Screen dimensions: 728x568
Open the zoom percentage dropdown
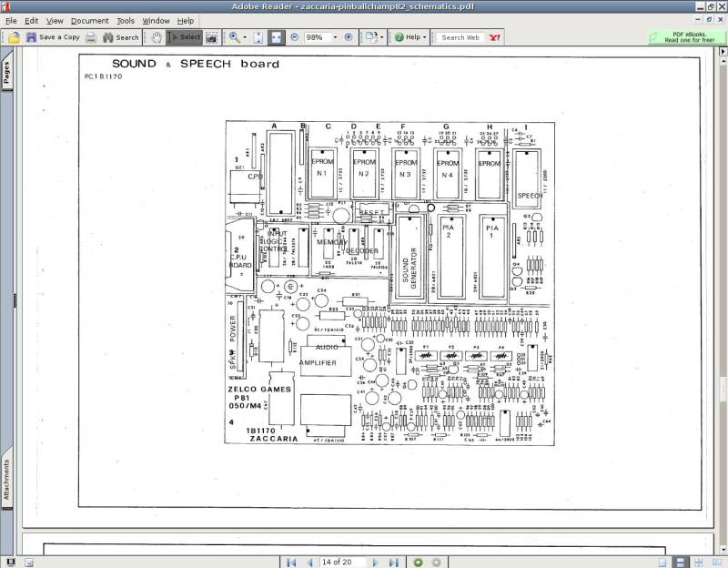click(x=334, y=37)
